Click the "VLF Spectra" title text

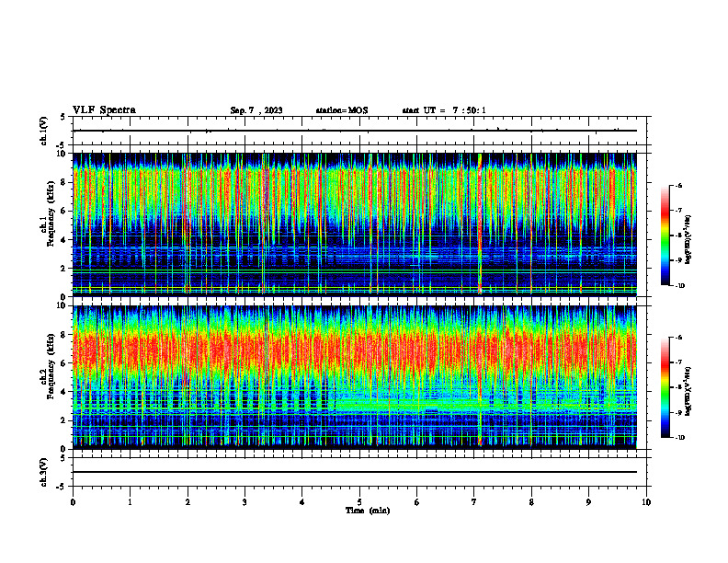click(104, 110)
